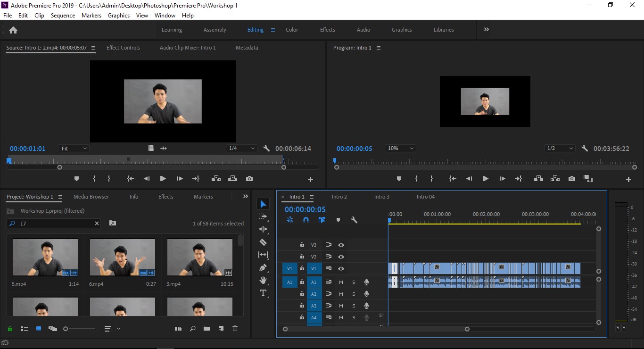Image resolution: width=644 pixels, height=349 pixels.
Task: Export frame in Program monitor
Action: [572, 179]
